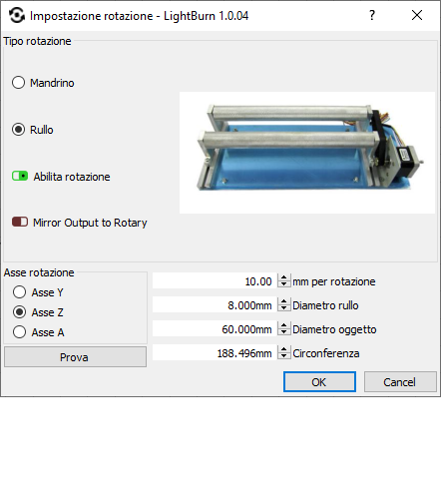Click the Prova test button
The image size is (441, 504).
pyautogui.click(x=75, y=357)
